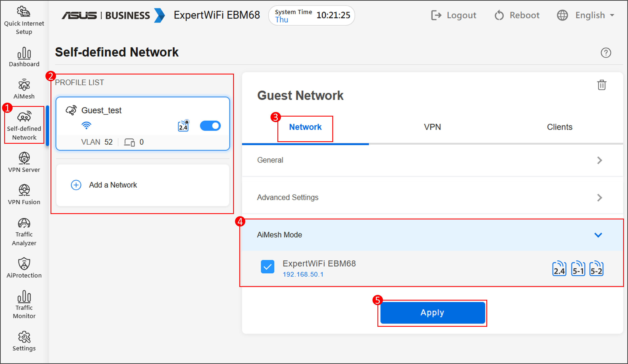Image resolution: width=628 pixels, height=364 pixels.
Task: Select the 5-2 band icon for EBM68
Action: (x=596, y=268)
